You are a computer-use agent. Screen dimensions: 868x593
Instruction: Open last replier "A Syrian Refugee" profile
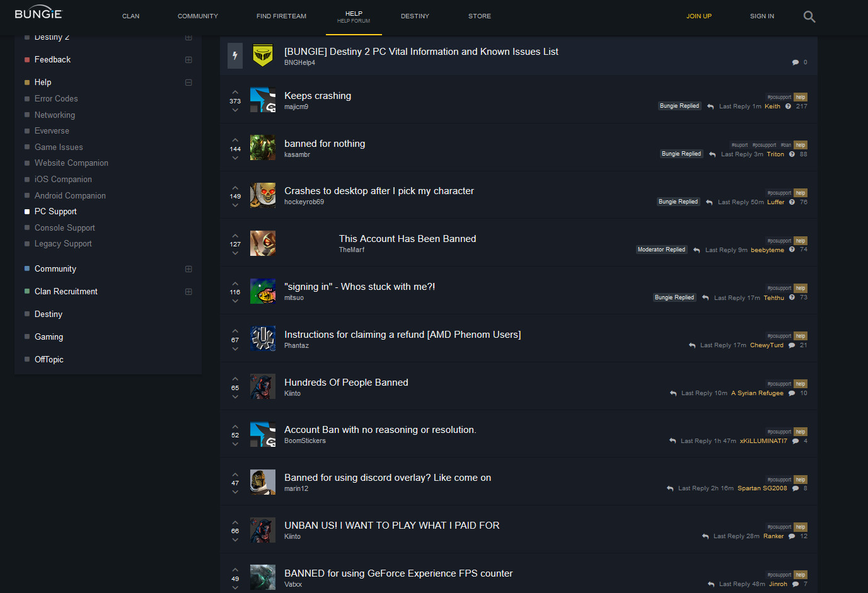[x=757, y=393]
